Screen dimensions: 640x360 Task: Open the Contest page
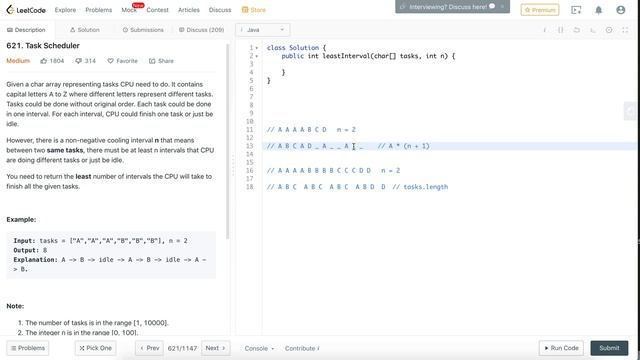[x=157, y=10]
